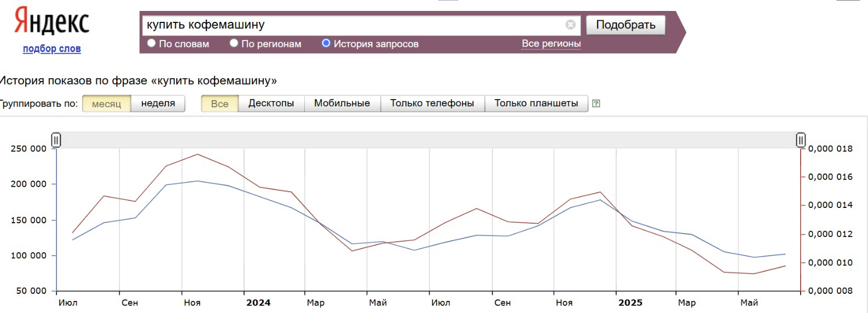Select the 'По регионам' radio button
This screenshot has height=313, width=868.
click(x=234, y=43)
